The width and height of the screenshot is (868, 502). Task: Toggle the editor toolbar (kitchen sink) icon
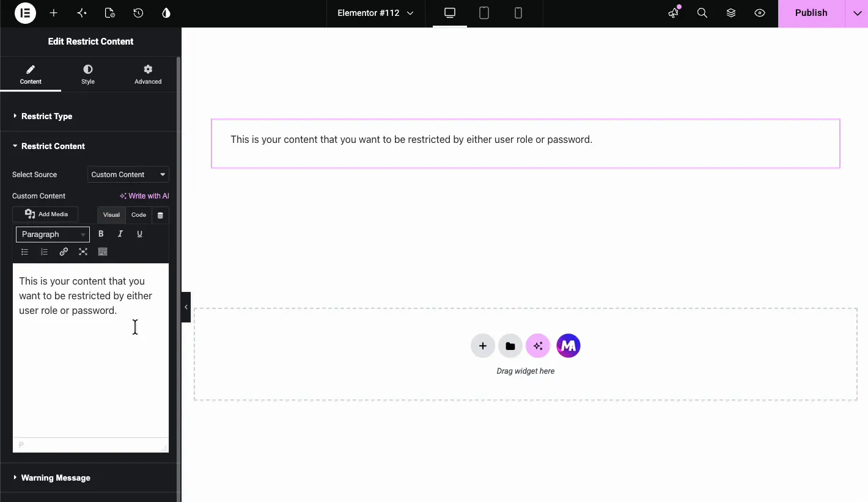(103, 252)
